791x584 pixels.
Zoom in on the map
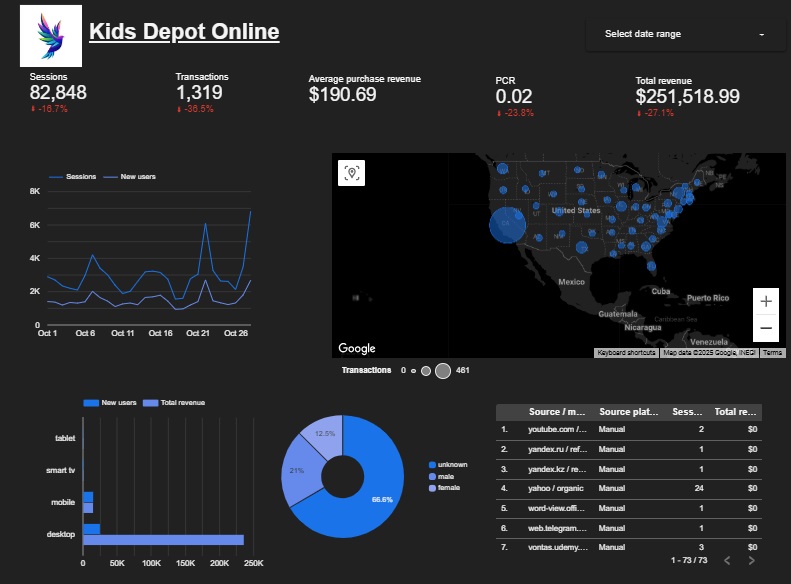[x=766, y=301]
